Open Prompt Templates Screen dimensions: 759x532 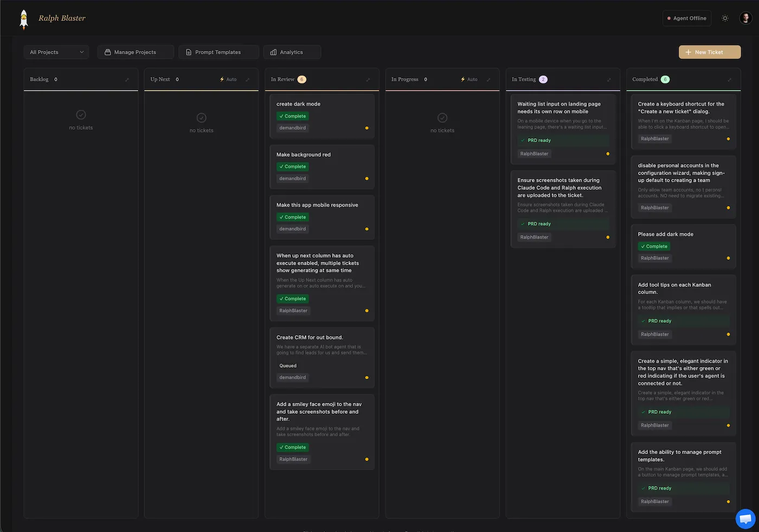tap(218, 52)
